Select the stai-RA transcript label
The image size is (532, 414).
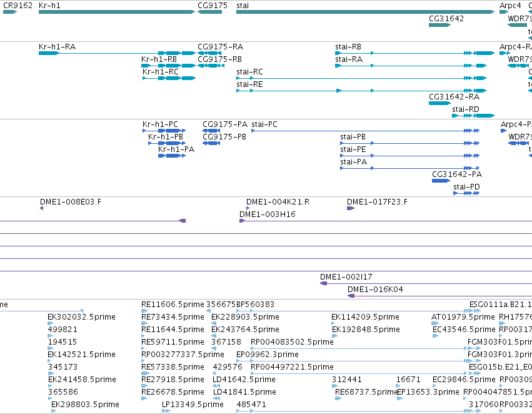pos(349,59)
